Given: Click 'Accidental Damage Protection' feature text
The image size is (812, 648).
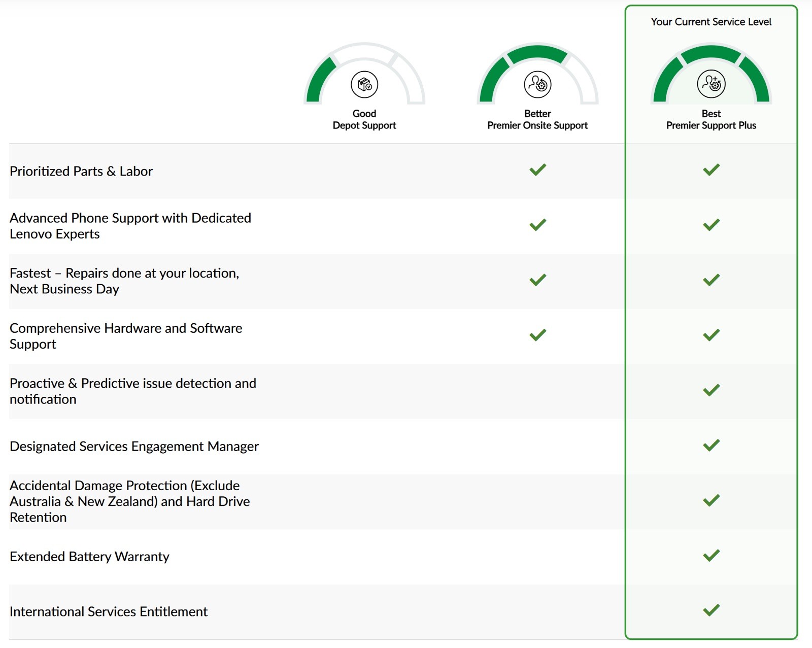Looking at the screenshot, I should [x=130, y=501].
